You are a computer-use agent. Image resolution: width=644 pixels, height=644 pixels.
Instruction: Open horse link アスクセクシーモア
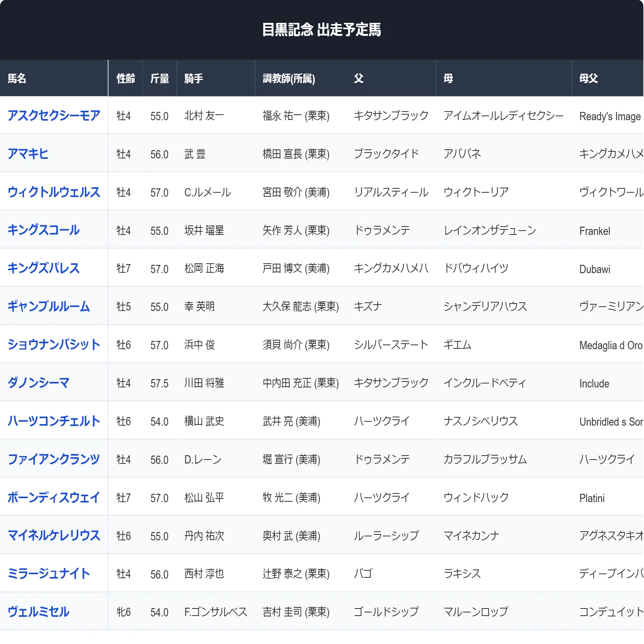tap(54, 115)
